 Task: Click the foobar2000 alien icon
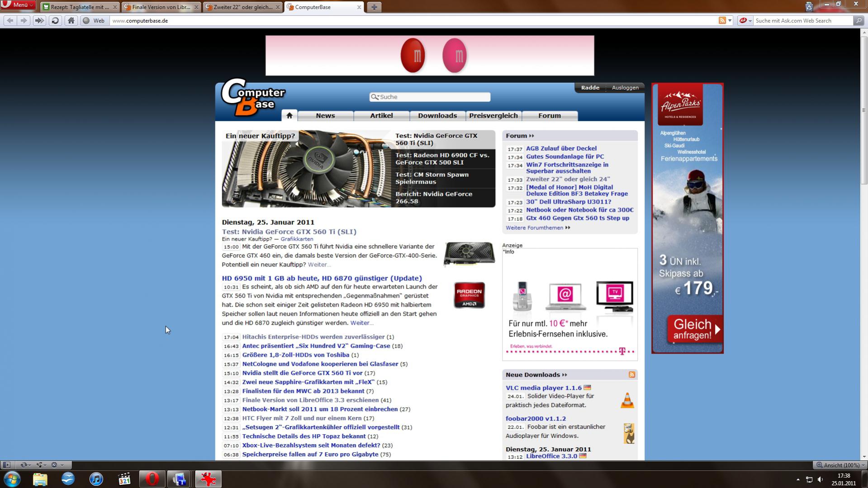629,433
